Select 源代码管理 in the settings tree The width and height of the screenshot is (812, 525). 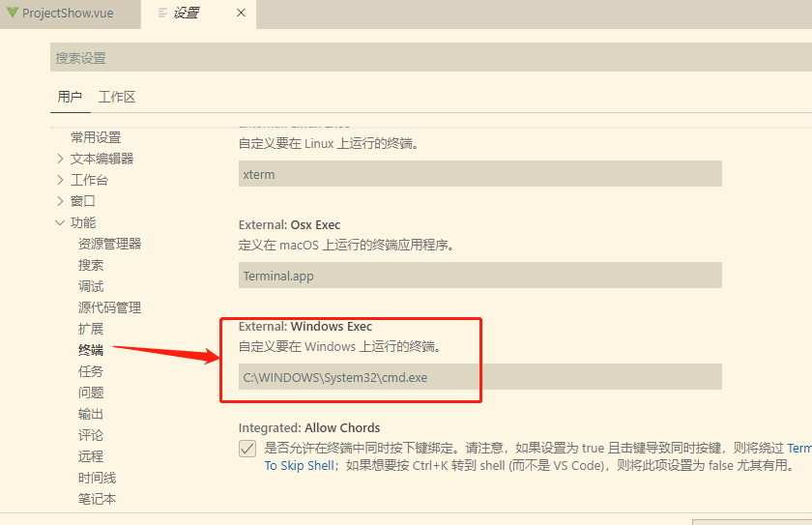tap(110, 307)
